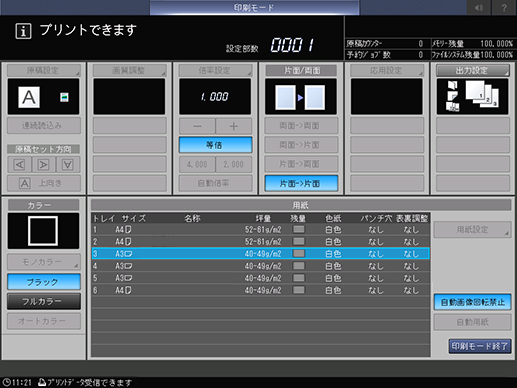Select 等倍 same-size magnification
This screenshot has width=517, height=388.
point(215,145)
